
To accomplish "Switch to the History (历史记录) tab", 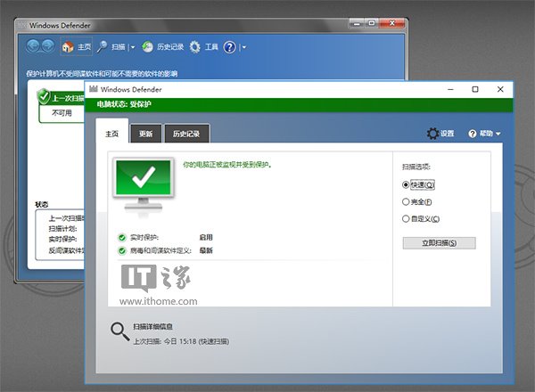I will pyautogui.click(x=186, y=134).
